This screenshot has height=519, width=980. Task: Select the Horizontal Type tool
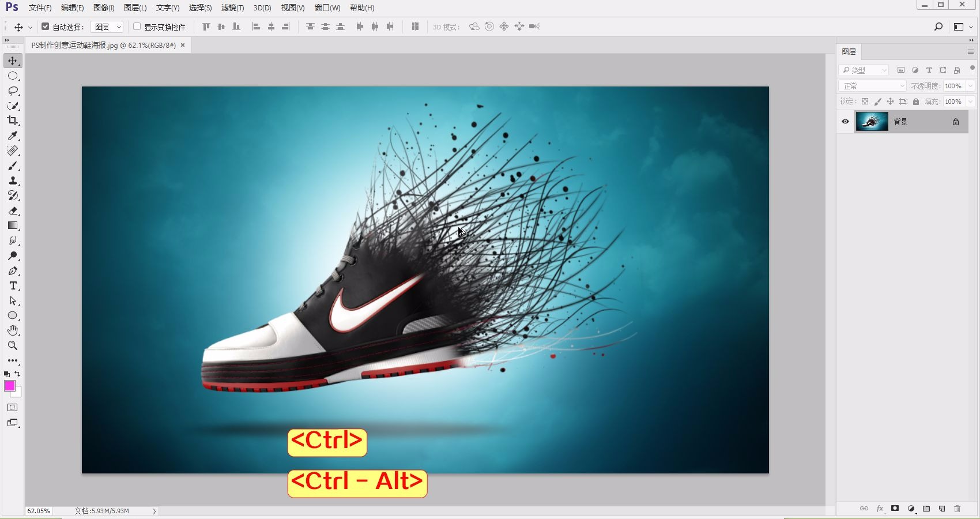pyautogui.click(x=13, y=286)
